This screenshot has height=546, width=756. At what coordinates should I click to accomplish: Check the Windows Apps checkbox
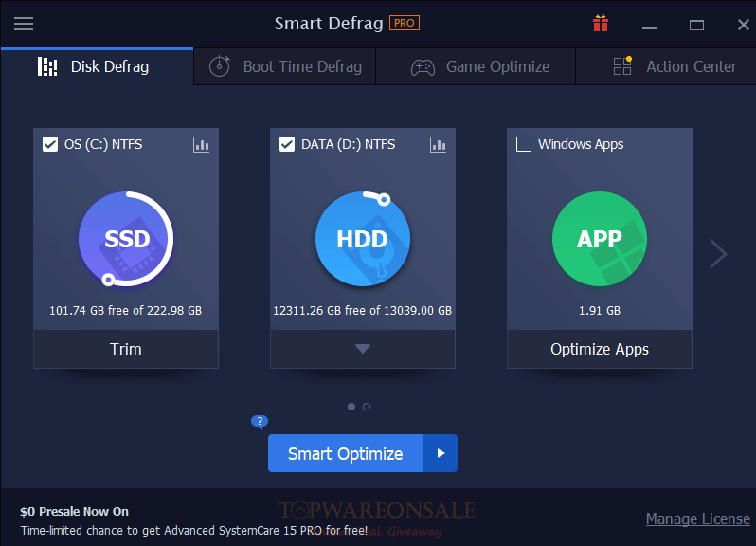pyautogui.click(x=524, y=144)
